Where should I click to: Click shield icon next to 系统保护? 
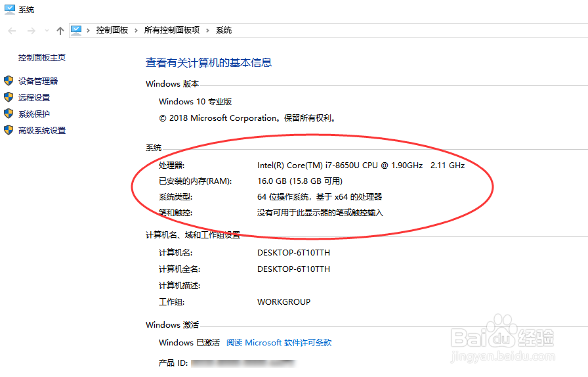point(9,114)
